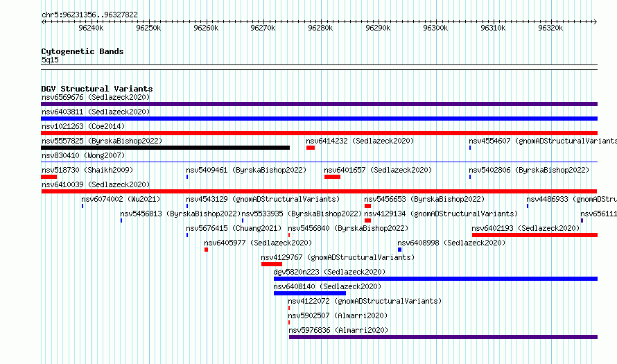Select the blue square under nsv6408998

click(400, 250)
